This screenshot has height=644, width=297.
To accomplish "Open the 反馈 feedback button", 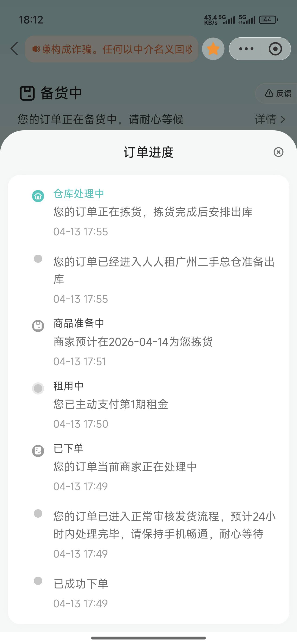I will pyautogui.click(x=278, y=93).
